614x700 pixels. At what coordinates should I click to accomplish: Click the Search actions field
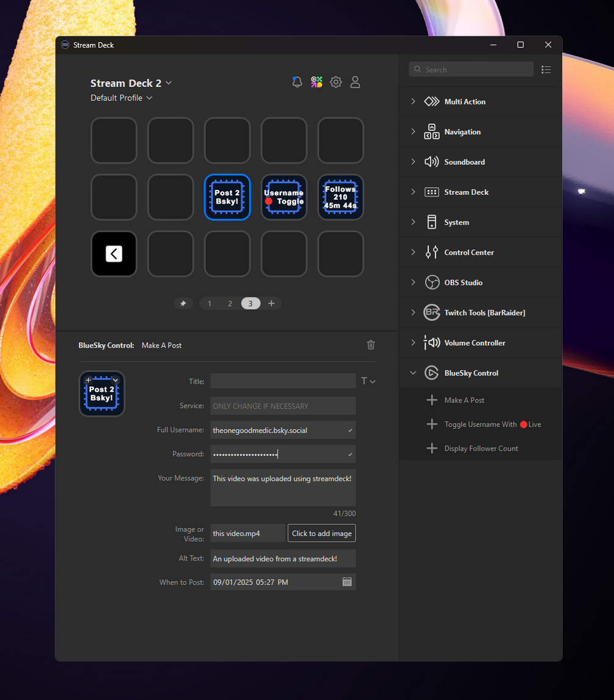(471, 69)
